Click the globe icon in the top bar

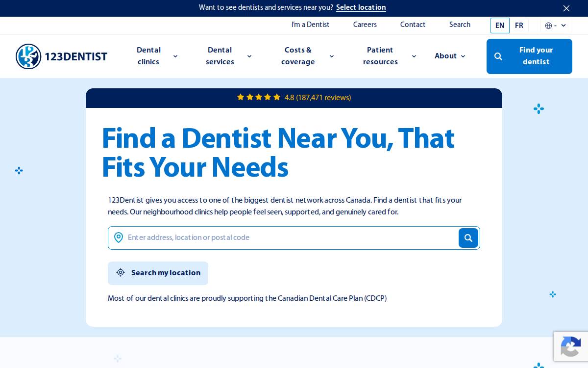pos(548,26)
